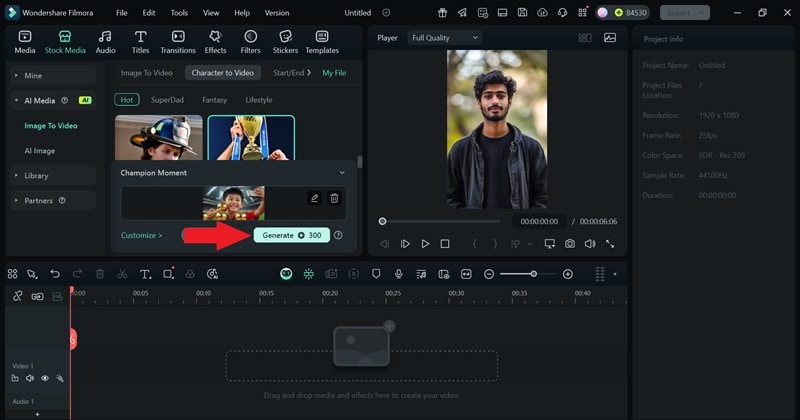Open the Titles panel
The image size is (800, 420).
point(140,42)
